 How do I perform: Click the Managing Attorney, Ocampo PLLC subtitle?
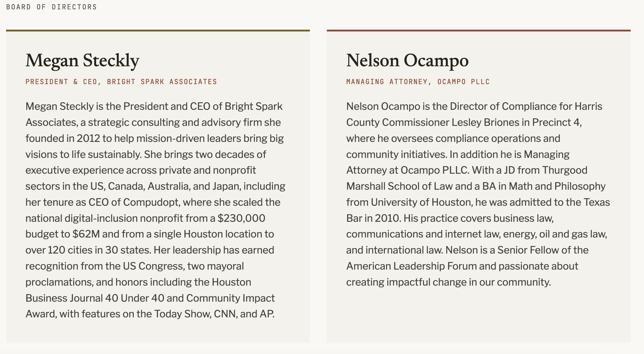pyautogui.click(x=418, y=82)
